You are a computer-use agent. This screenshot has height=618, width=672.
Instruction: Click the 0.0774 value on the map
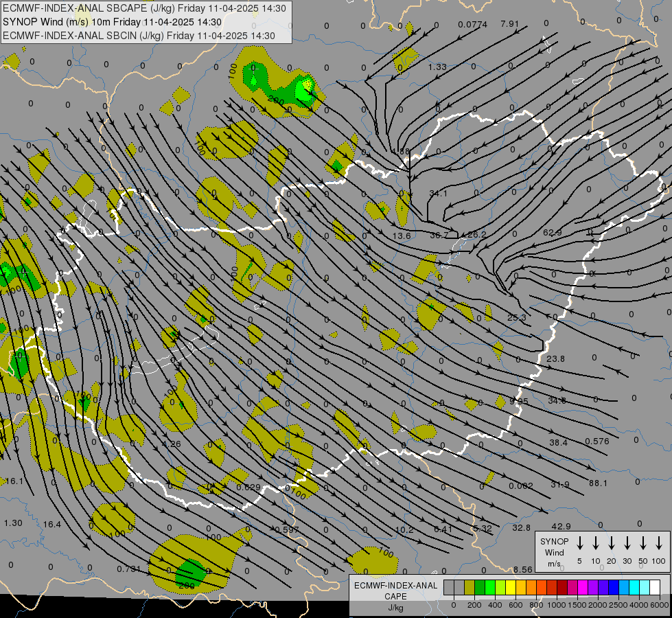coord(472,25)
